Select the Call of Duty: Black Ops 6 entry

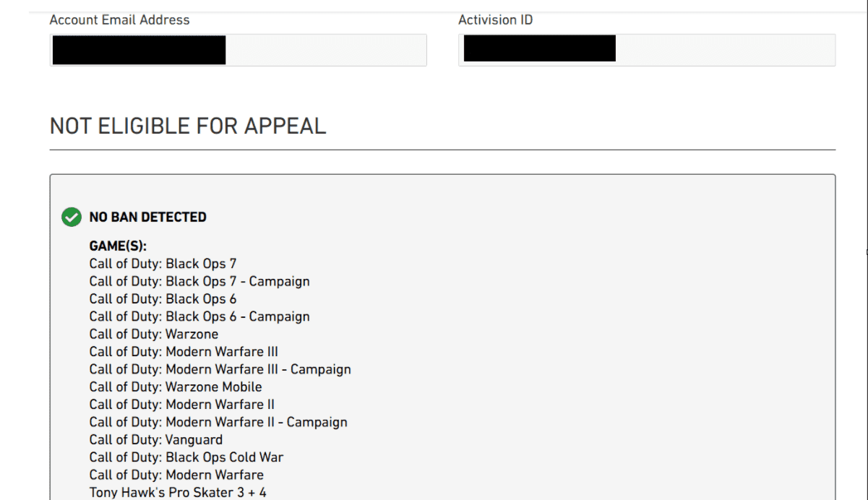[163, 298]
